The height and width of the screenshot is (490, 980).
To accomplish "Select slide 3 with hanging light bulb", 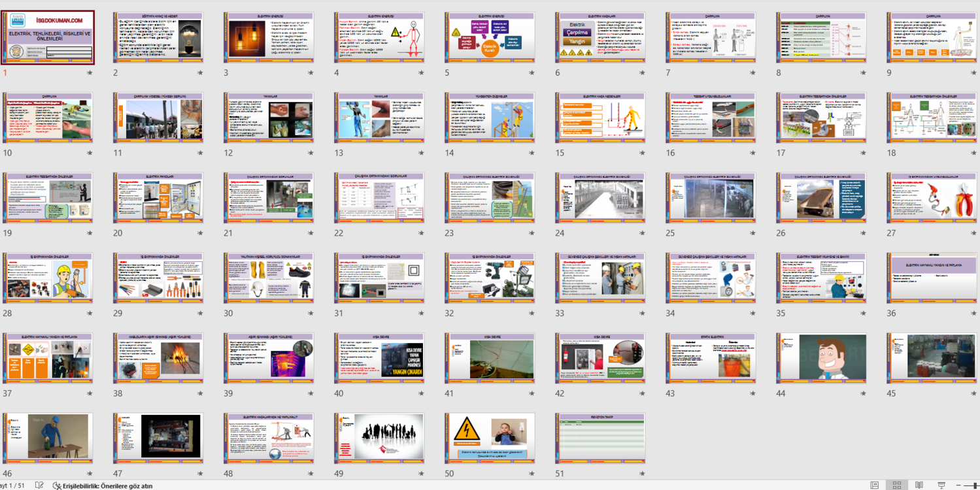I will pos(269,37).
